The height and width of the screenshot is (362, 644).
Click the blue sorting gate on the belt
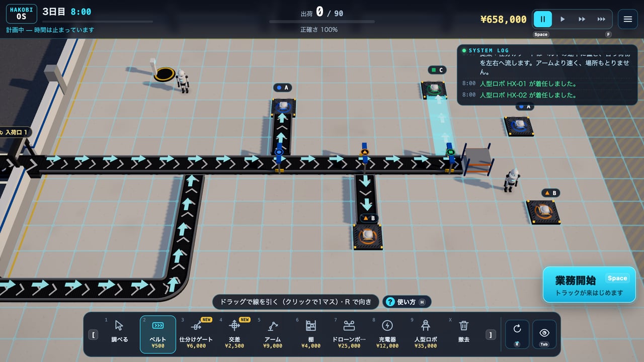[279, 157]
